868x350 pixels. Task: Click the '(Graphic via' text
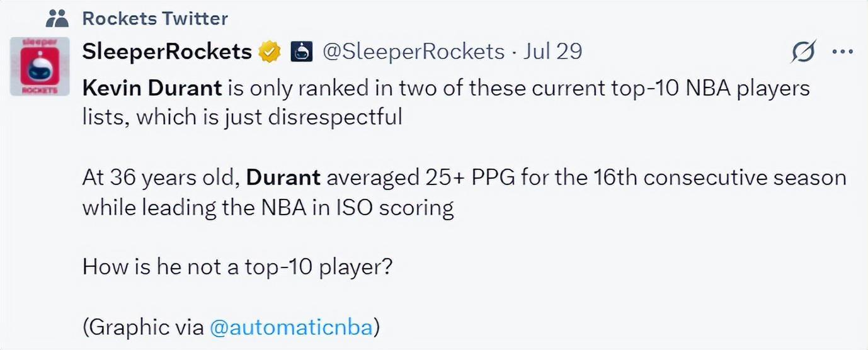click(x=144, y=327)
